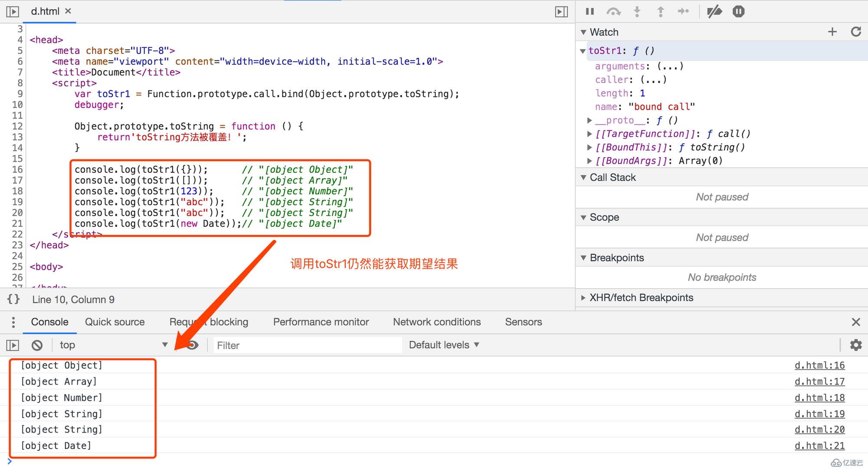Open the drawer three-dot menu
Image resolution: width=868 pixels, height=472 pixels.
point(13,322)
